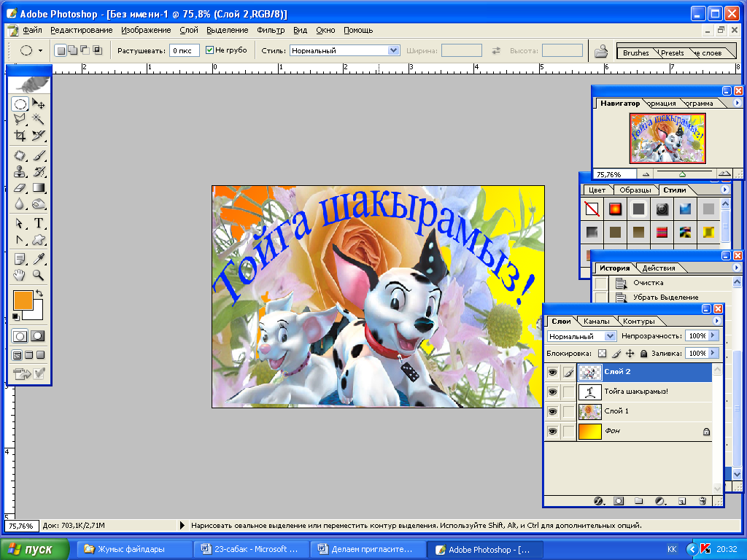Open the Файл menu
Viewport: 747px width, 560px height.
tap(32, 30)
